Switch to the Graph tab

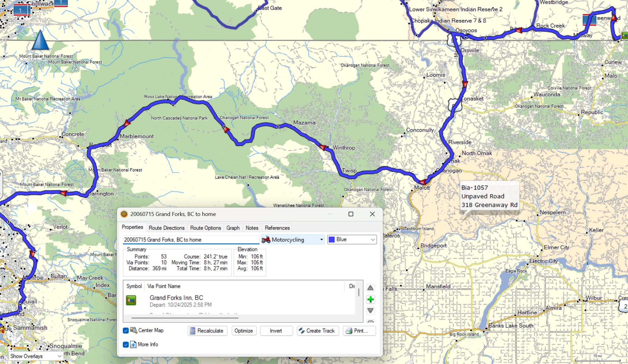[233, 228]
